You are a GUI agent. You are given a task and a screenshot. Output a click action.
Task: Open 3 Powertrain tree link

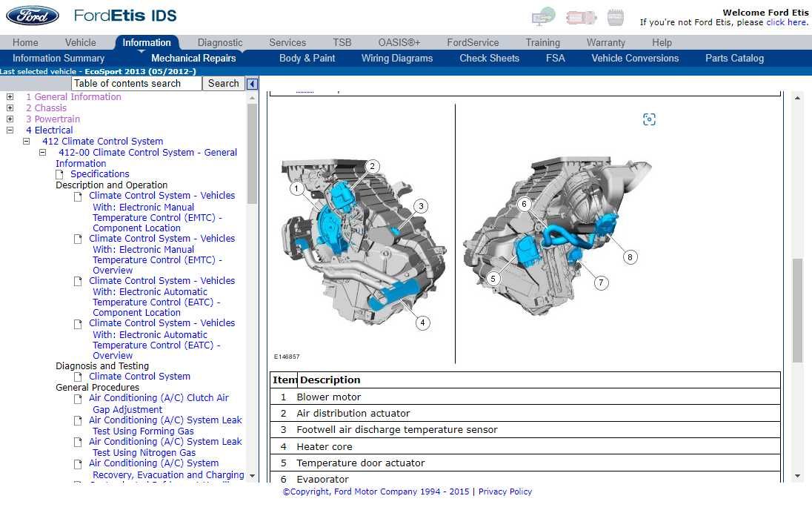(53, 119)
